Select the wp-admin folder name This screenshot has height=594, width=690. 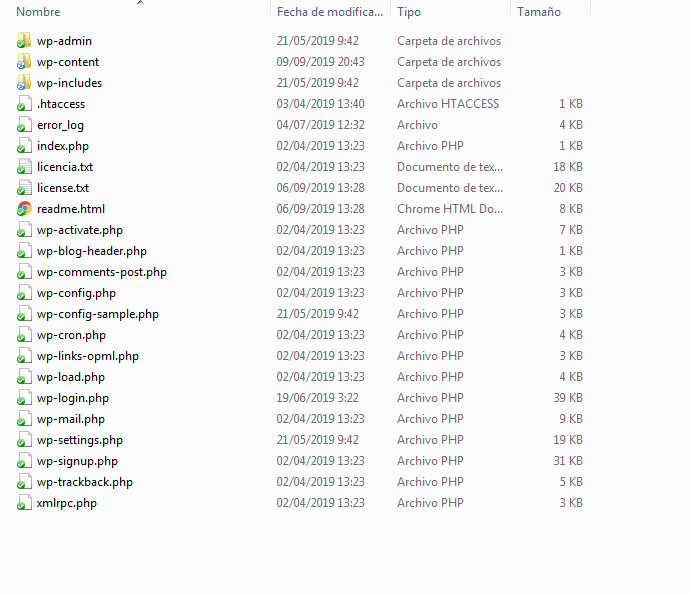(x=64, y=41)
